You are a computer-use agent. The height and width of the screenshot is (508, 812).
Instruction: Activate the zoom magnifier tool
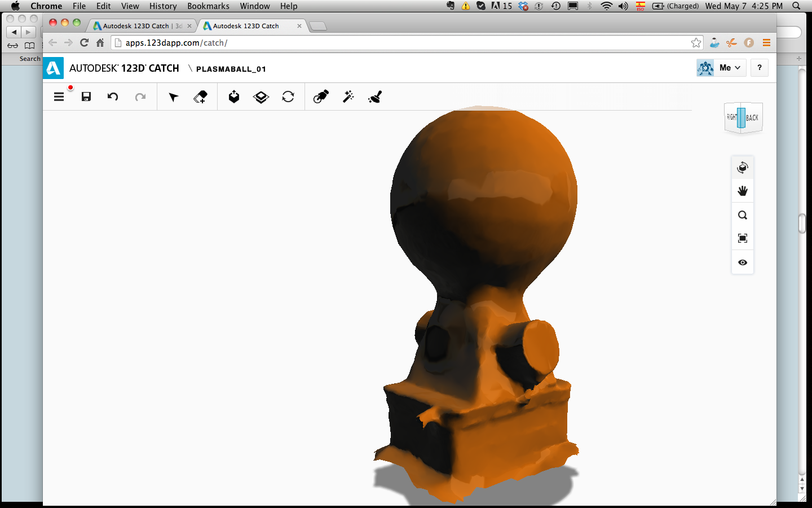point(743,215)
